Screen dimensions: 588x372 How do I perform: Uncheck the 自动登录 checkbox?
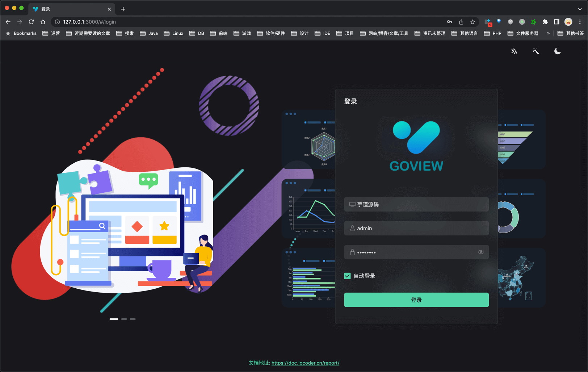point(347,276)
